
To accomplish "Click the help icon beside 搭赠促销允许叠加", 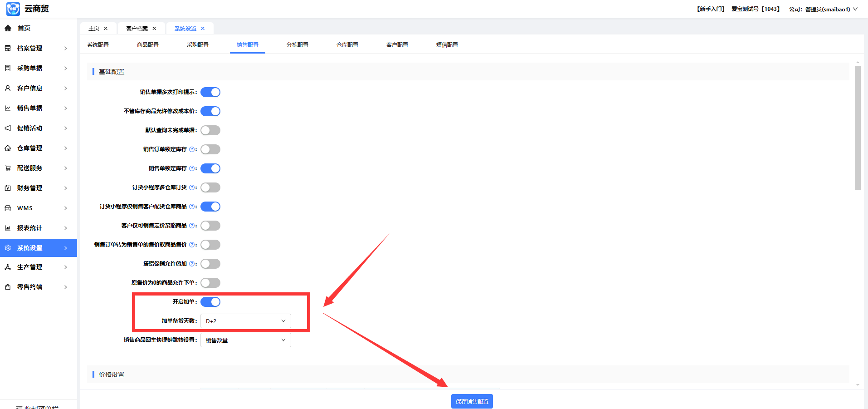I will point(192,264).
